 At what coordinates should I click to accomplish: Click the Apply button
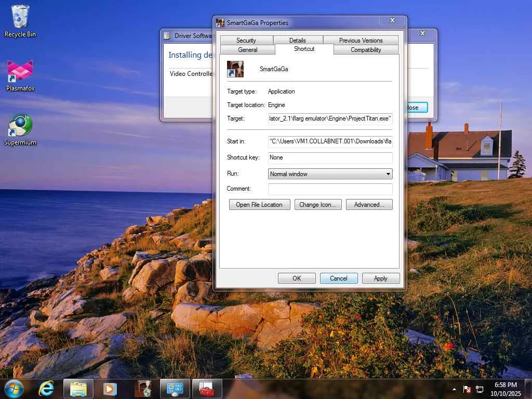(x=381, y=278)
